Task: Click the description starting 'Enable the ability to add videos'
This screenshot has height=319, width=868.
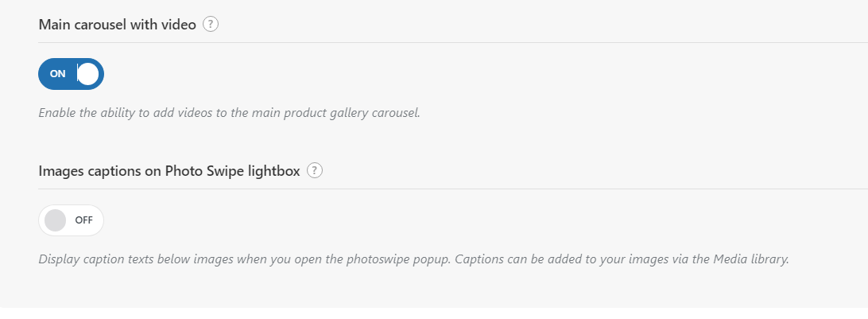Action: 229,113
